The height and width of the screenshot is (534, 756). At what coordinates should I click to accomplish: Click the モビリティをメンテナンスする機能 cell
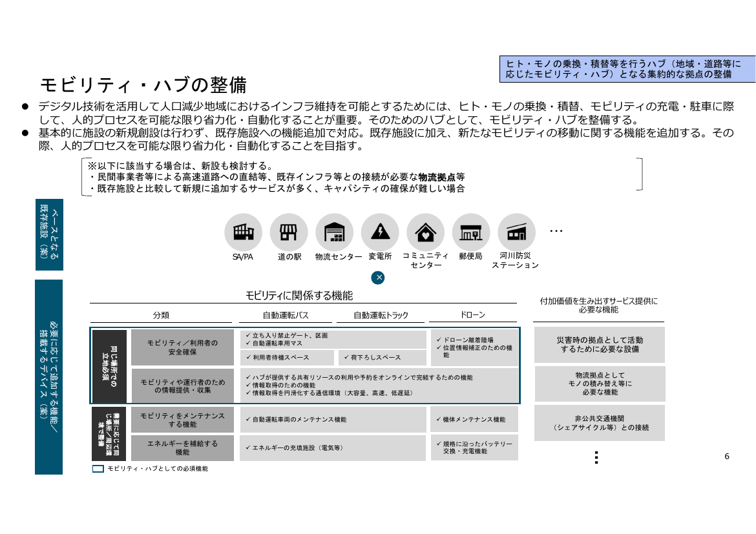182,420
